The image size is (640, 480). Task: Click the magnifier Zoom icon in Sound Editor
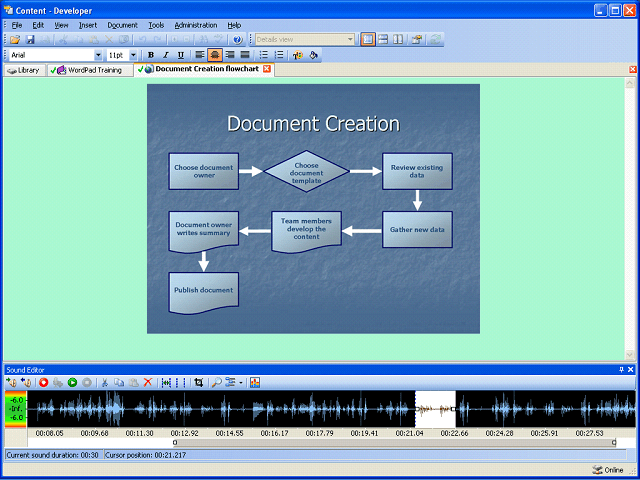pyautogui.click(x=217, y=382)
